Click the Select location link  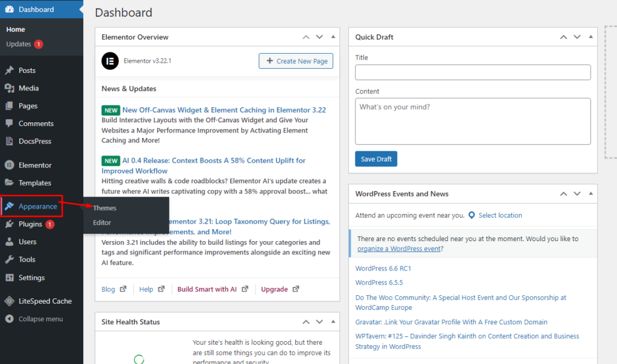click(x=500, y=215)
